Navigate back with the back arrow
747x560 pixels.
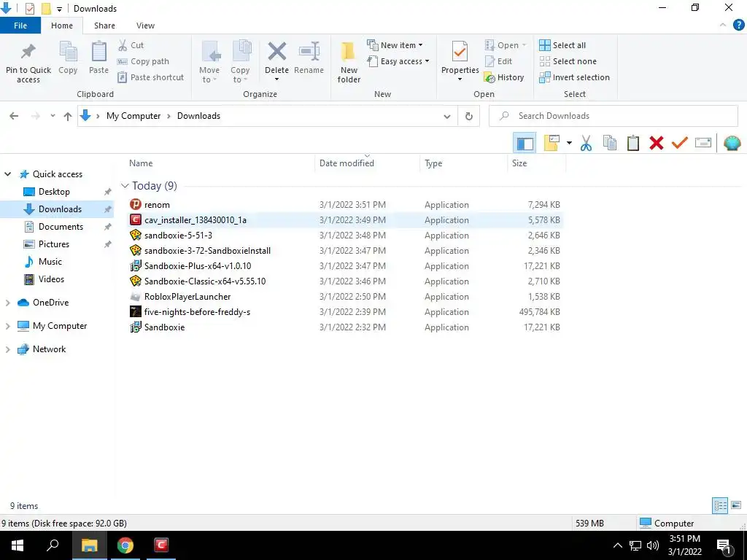point(14,116)
